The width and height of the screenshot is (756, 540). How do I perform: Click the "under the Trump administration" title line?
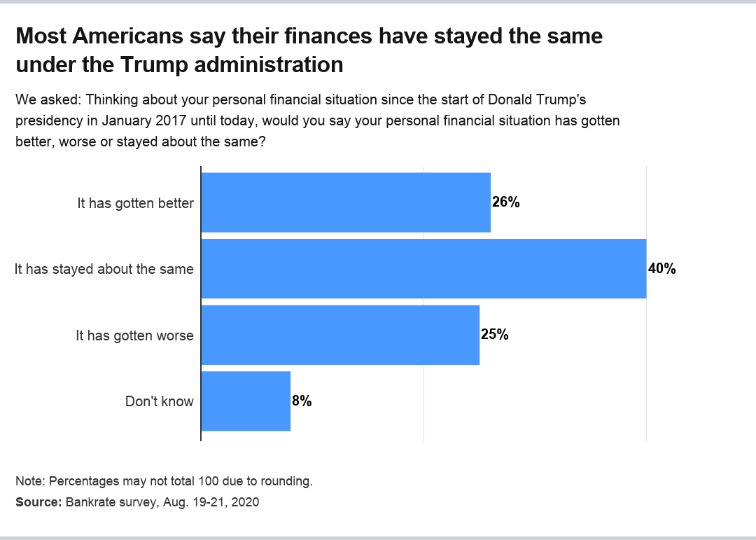pyautogui.click(x=179, y=64)
